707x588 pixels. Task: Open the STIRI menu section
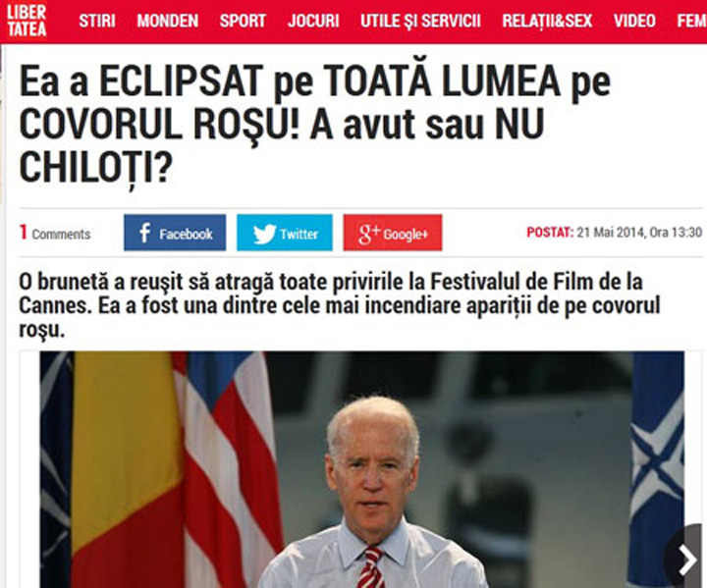tap(97, 21)
